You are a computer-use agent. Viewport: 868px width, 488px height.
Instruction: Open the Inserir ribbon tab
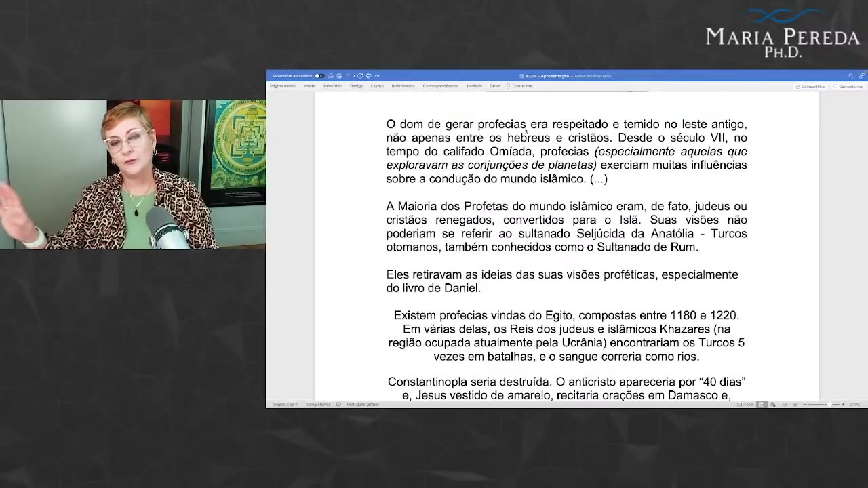click(x=309, y=86)
